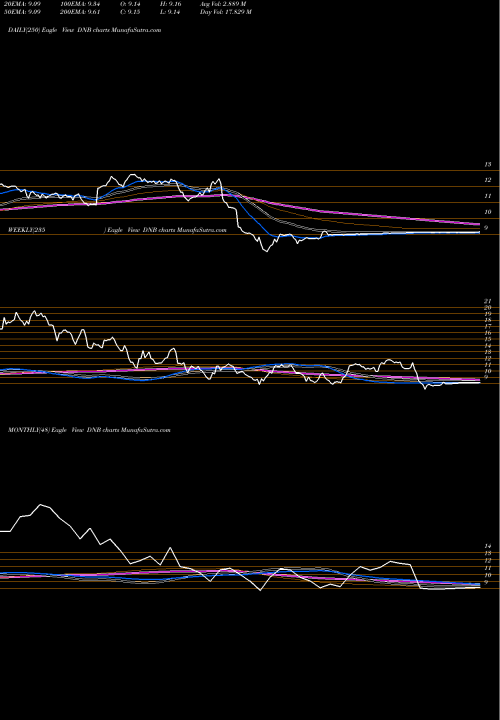Click the 50EMA value label
This screenshot has height=720, width=500.
coord(22,12)
